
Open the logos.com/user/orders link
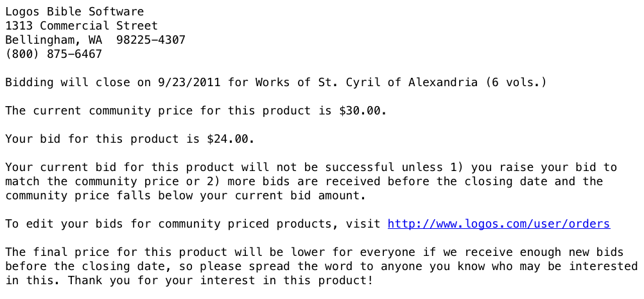tap(499, 224)
